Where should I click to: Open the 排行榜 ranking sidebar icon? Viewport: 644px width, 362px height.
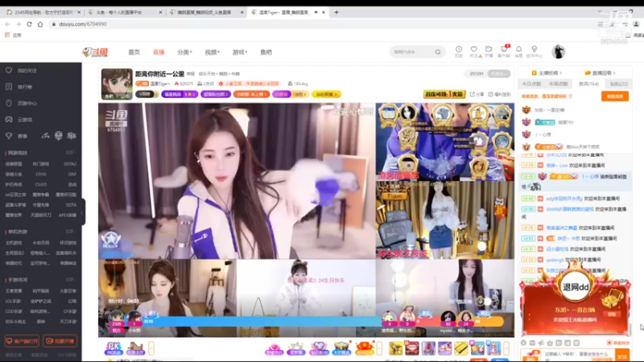[9, 87]
